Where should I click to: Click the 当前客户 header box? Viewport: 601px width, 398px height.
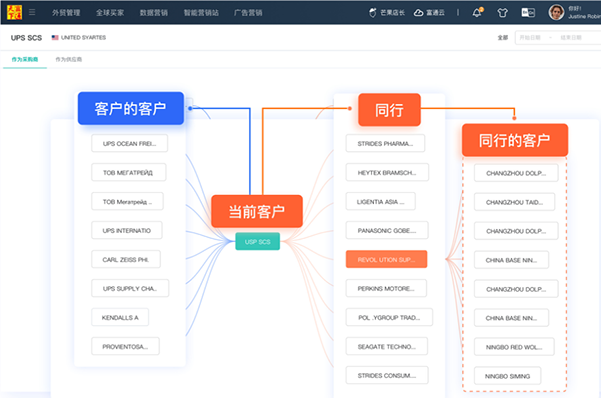(257, 211)
